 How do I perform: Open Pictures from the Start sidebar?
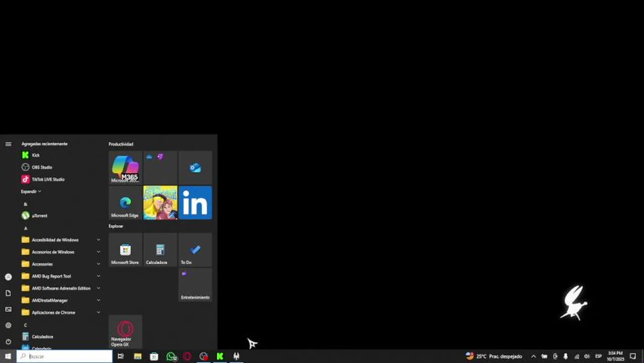pos(8,309)
